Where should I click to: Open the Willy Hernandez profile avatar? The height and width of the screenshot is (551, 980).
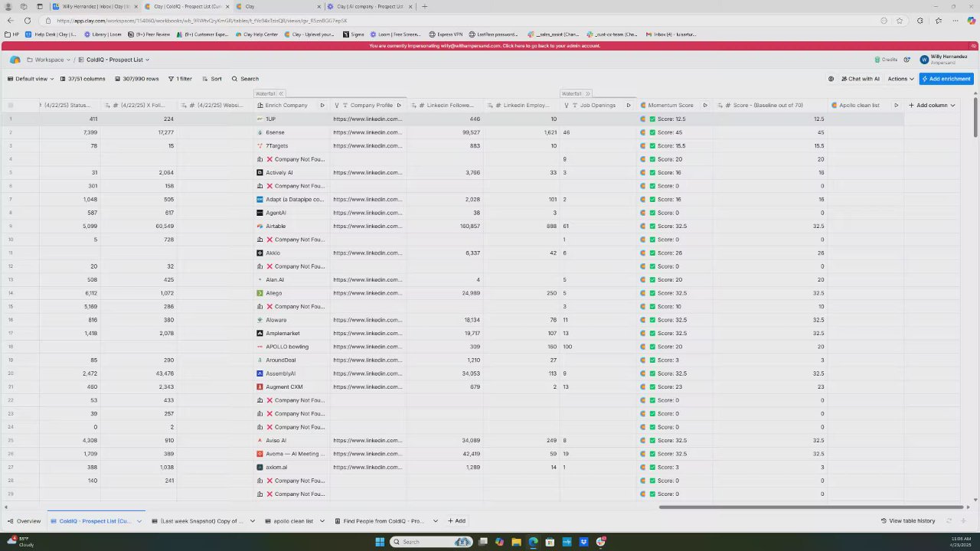924,60
